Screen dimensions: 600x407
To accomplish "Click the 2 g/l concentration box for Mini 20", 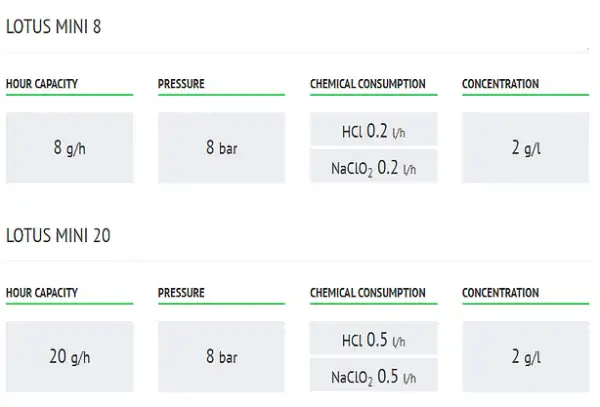I will 525,357.
